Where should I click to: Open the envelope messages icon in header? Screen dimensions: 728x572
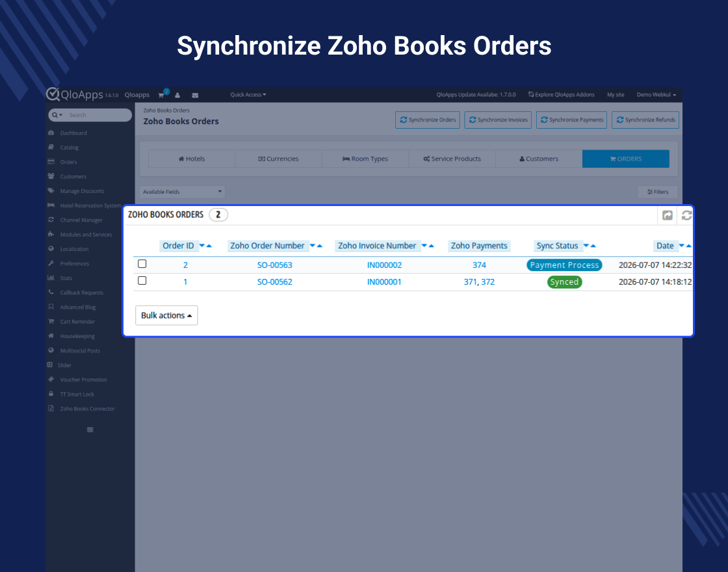pyautogui.click(x=195, y=95)
